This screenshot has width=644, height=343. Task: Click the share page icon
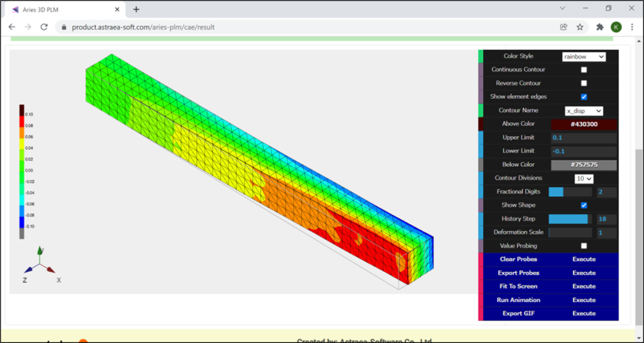[563, 27]
